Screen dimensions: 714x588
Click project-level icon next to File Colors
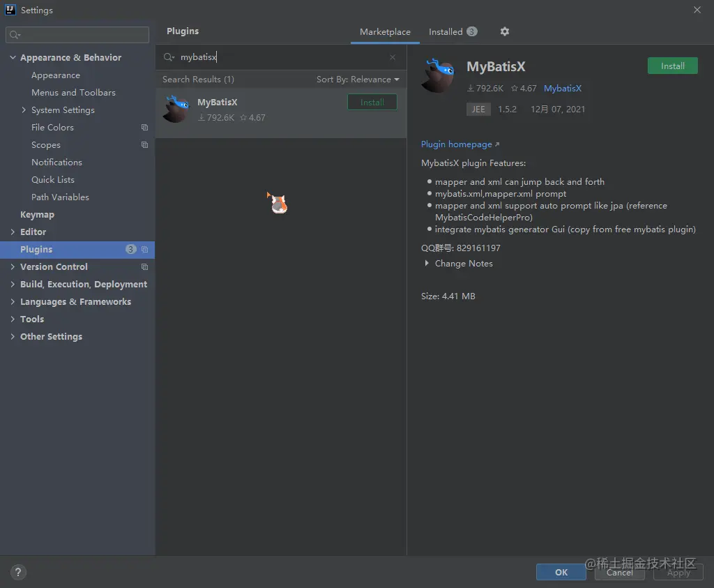pyautogui.click(x=145, y=128)
